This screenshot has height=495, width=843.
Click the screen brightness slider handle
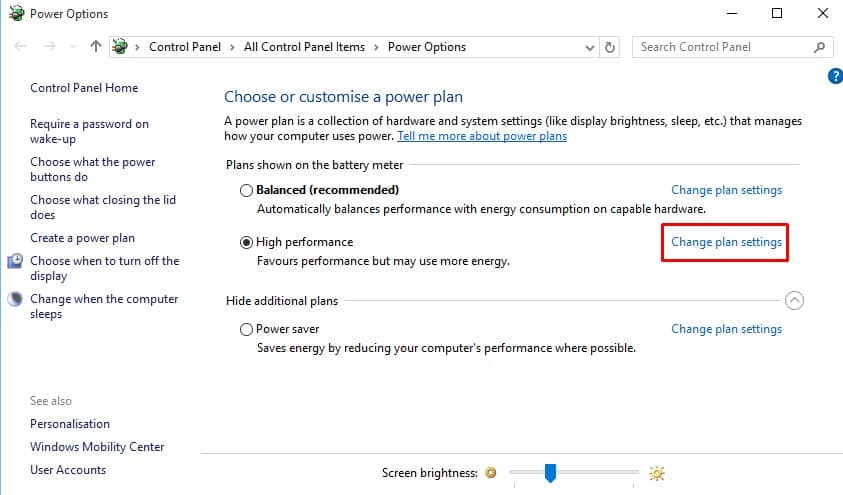pos(550,473)
